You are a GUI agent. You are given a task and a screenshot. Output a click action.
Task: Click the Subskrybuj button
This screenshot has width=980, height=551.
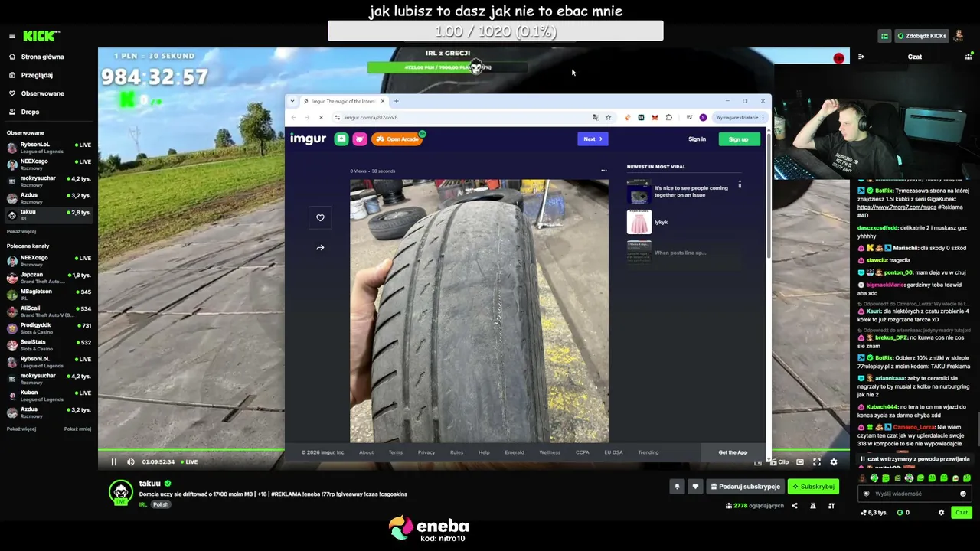(x=813, y=487)
